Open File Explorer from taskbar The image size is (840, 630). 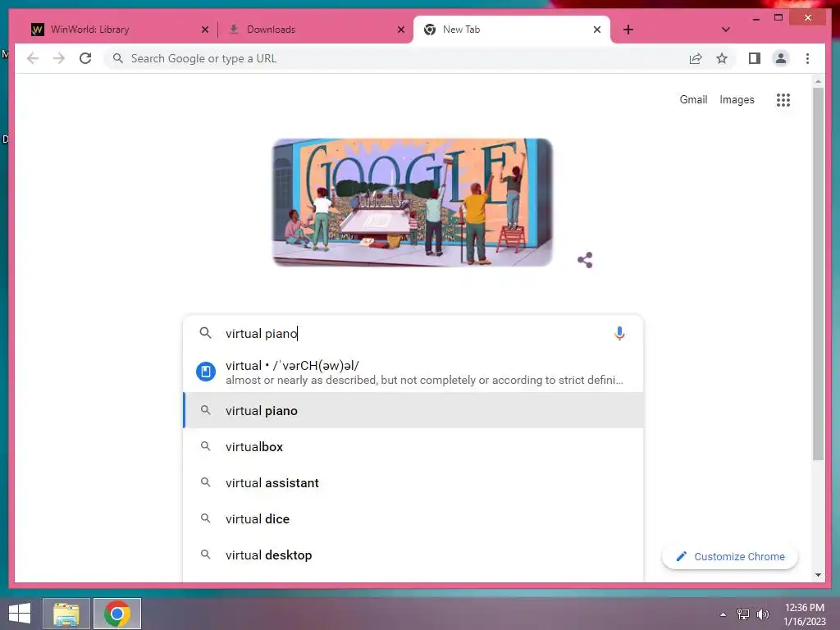click(x=66, y=614)
